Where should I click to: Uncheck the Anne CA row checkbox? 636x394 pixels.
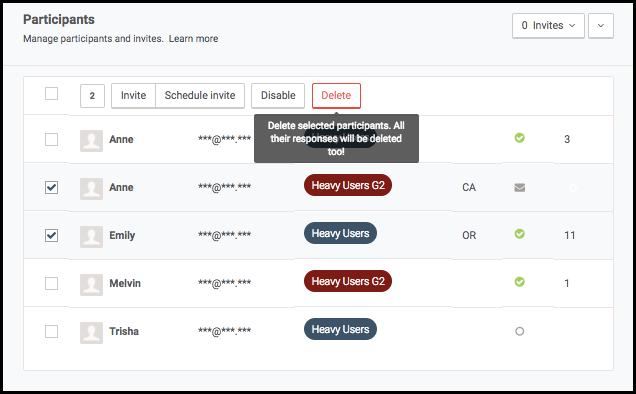coord(52,187)
